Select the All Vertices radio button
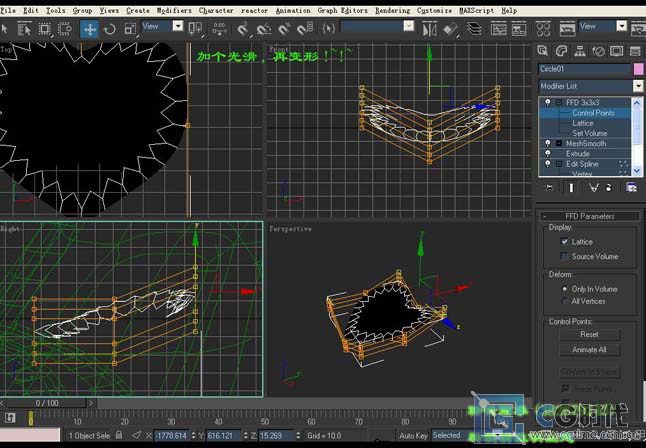This screenshot has height=448, width=646. (565, 301)
